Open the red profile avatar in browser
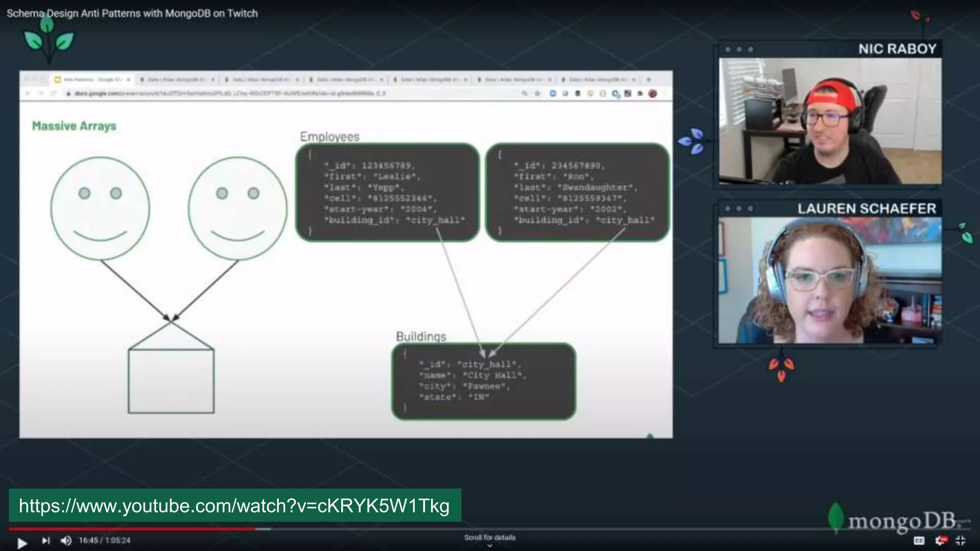 pyautogui.click(x=652, y=94)
